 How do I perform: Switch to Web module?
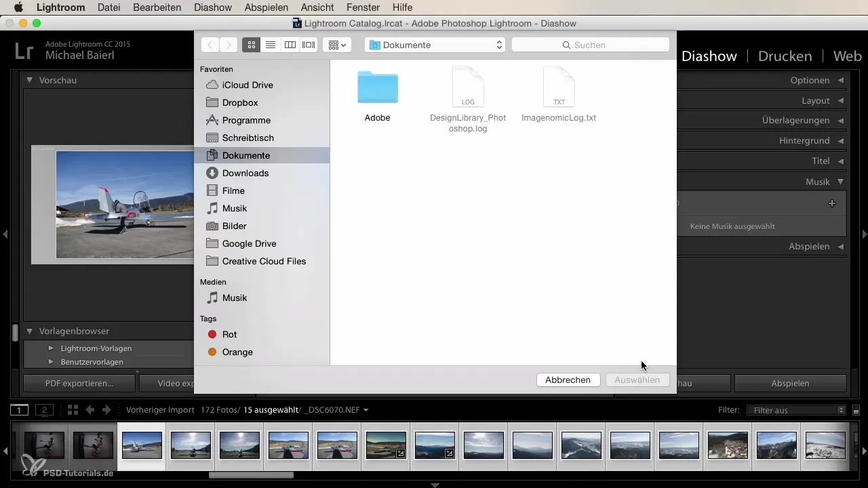tap(848, 56)
